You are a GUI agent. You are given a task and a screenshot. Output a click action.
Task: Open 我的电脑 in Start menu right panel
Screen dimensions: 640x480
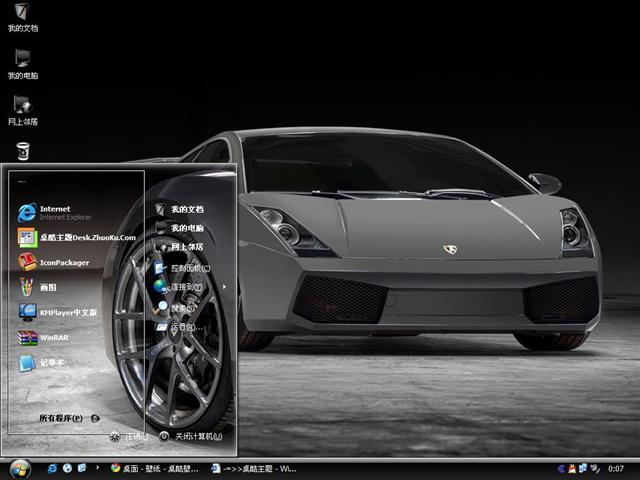pyautogui.click(x=179, y=228)
